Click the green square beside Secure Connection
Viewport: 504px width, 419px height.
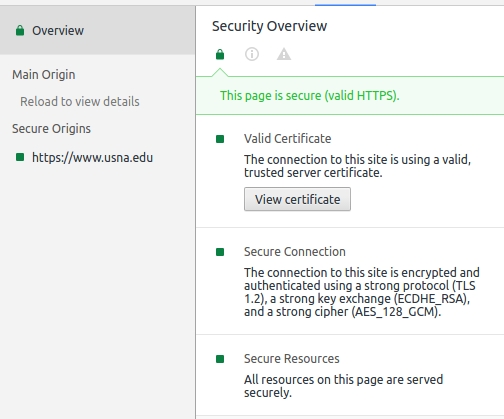(220, 252)
